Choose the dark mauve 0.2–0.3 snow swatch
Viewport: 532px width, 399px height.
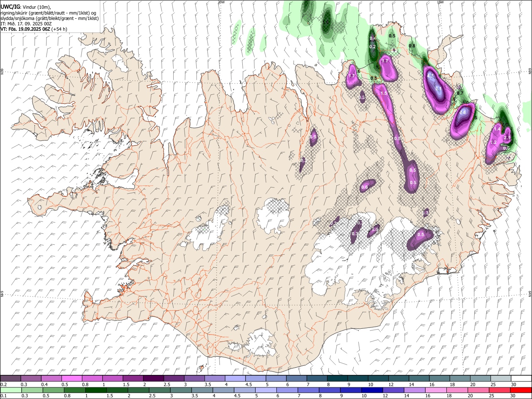pos(10,379)
